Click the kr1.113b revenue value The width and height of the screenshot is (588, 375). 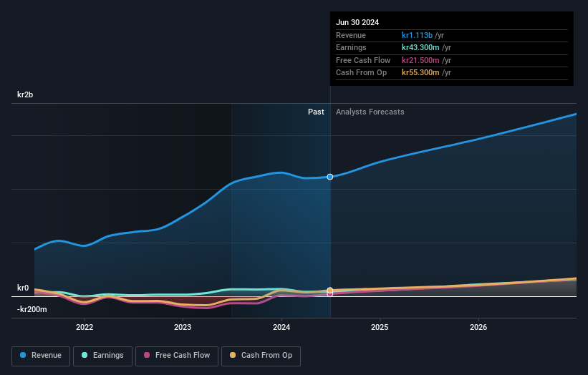click(x=417, y=35)
